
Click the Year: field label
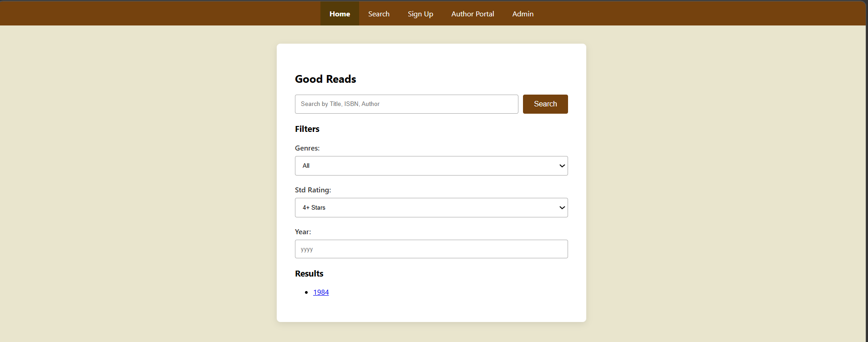303,232
